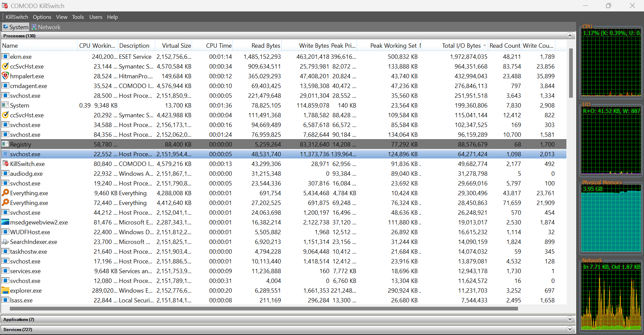
Task: Click the hmpalert.exe shield icon
Action: point(5,76)
